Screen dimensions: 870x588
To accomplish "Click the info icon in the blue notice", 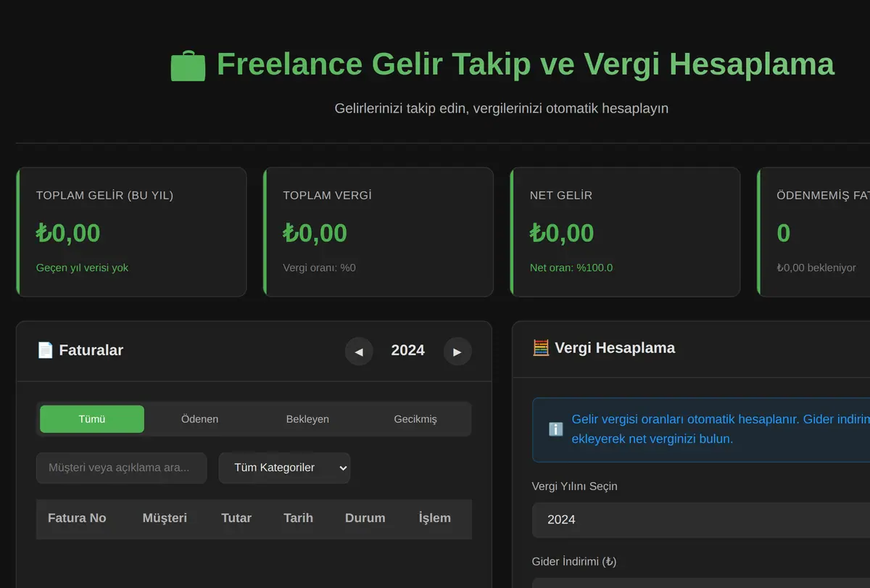I will (x=556, y=429).
